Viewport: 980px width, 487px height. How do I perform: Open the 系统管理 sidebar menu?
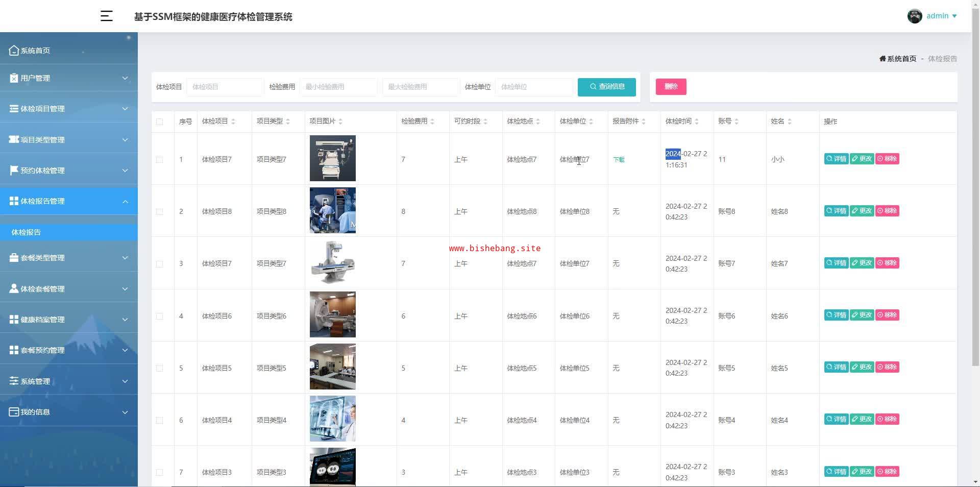pos(69,381)
